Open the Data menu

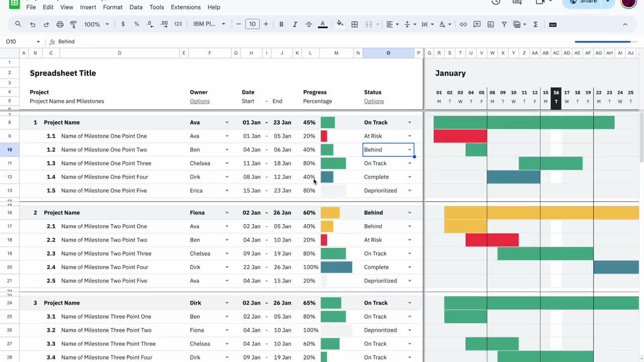pos(136,7)
